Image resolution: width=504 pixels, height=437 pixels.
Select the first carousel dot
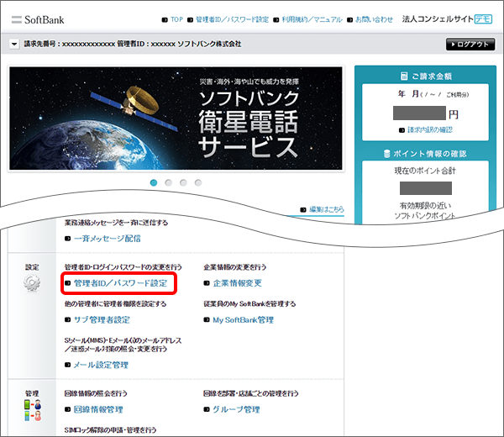point(154,182)
